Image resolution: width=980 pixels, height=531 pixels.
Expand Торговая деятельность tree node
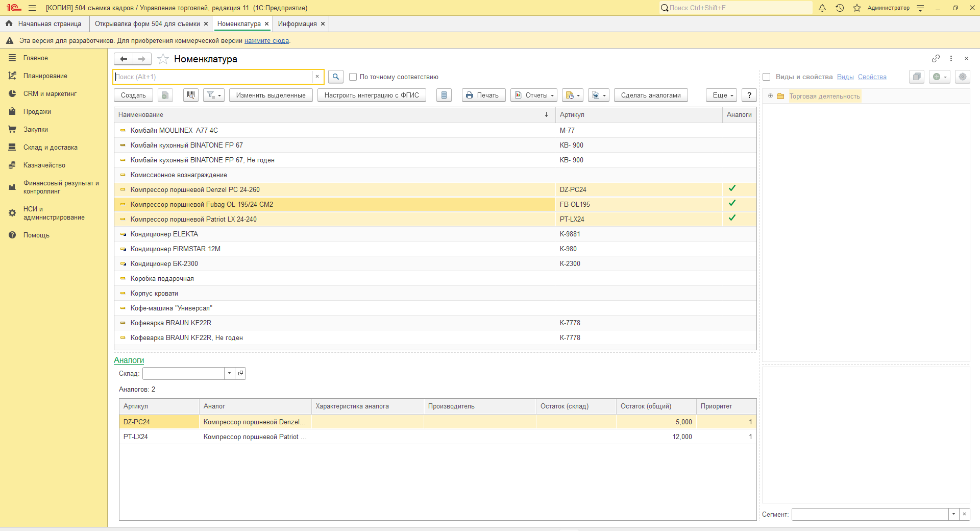tap(770, 96)
